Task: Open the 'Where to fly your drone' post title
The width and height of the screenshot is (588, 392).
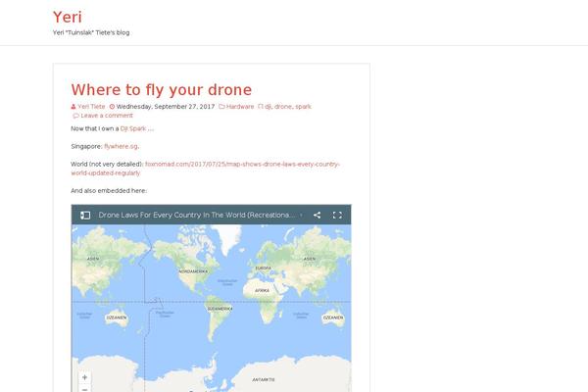Action: tap(162, 89)
